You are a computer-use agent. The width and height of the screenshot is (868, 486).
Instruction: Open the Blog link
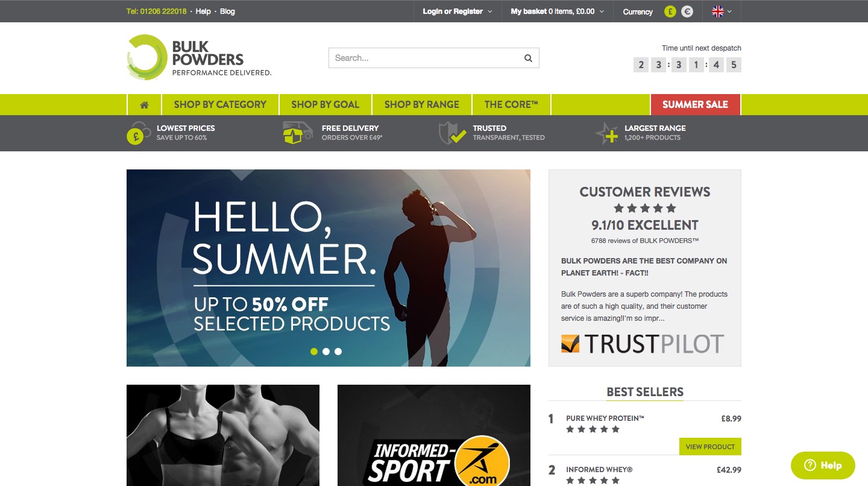[227, 11]
